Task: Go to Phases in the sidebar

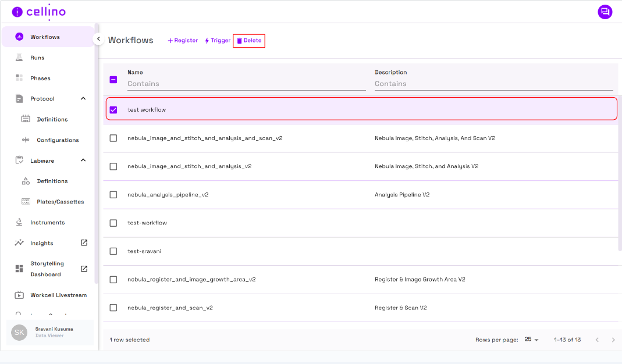Action: click(x=40, y=78)
